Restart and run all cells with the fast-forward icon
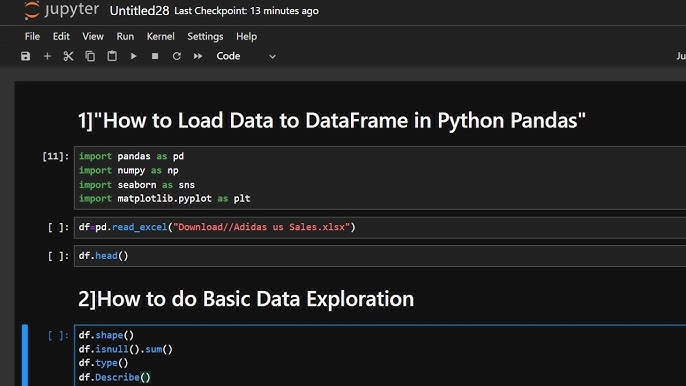 click(x=198, y=56)
